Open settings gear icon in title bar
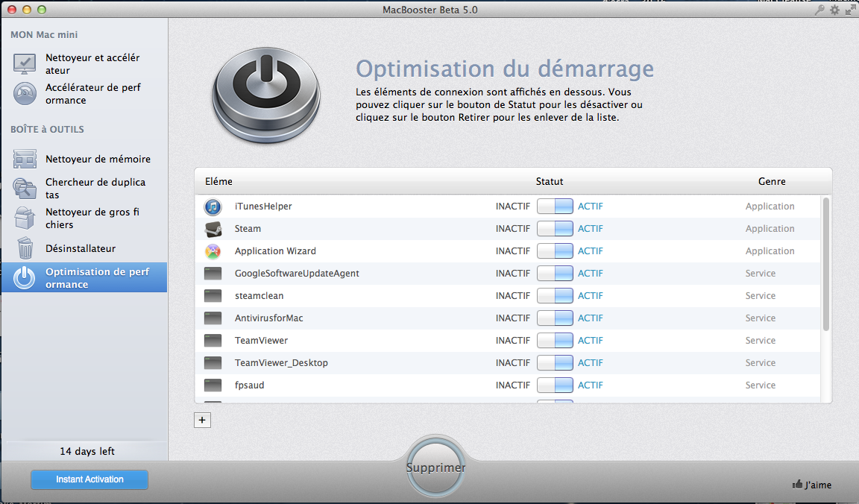Screen dimensions: 859x504 point(834,10)
